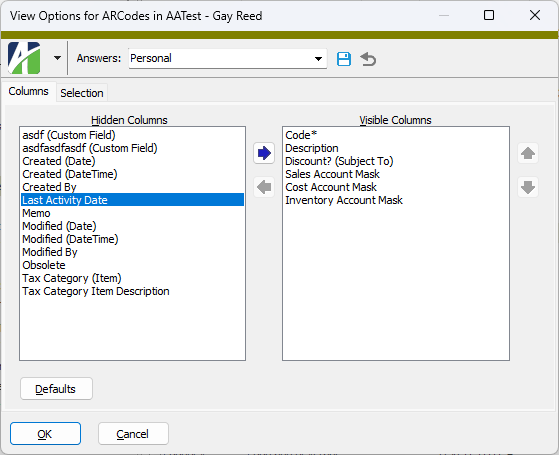
Task: Click the Defaults button
Action: (56, 389)
